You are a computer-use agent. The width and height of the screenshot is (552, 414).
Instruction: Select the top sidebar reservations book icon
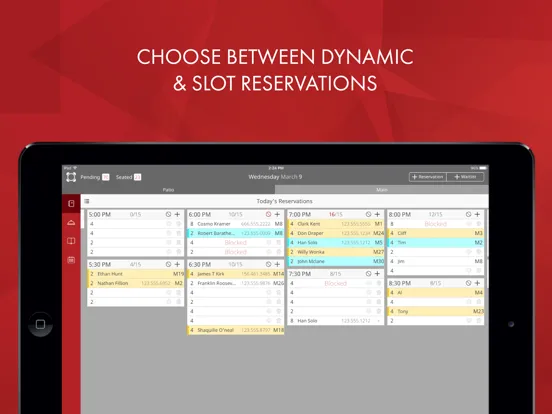point(71,203)
